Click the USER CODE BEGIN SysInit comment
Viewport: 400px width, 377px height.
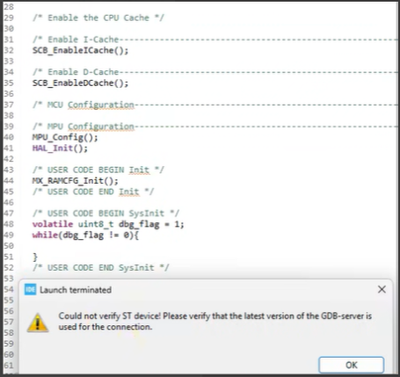106,213
